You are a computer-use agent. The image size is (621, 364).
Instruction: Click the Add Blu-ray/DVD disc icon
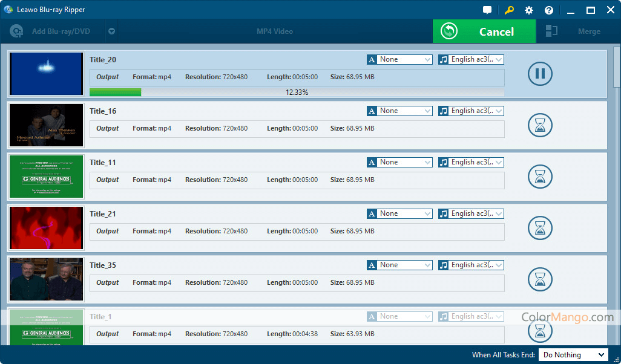pos(17,31)
